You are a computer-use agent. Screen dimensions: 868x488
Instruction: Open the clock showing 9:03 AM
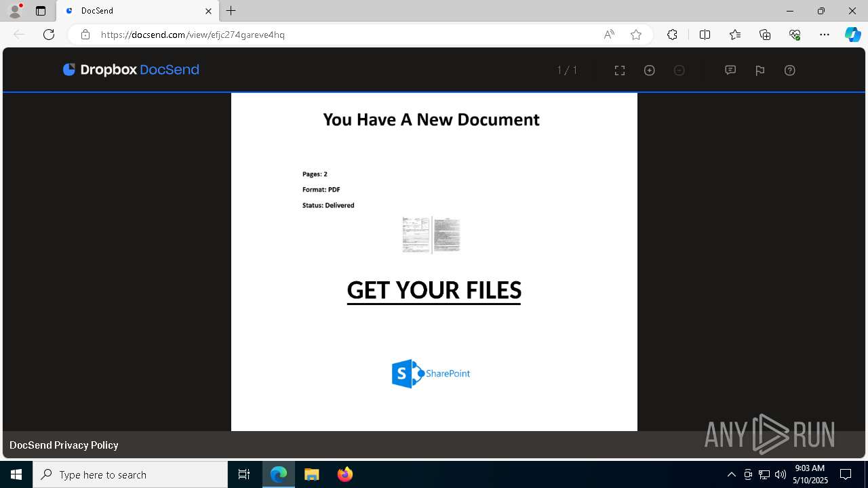click(x=810, y=474)
